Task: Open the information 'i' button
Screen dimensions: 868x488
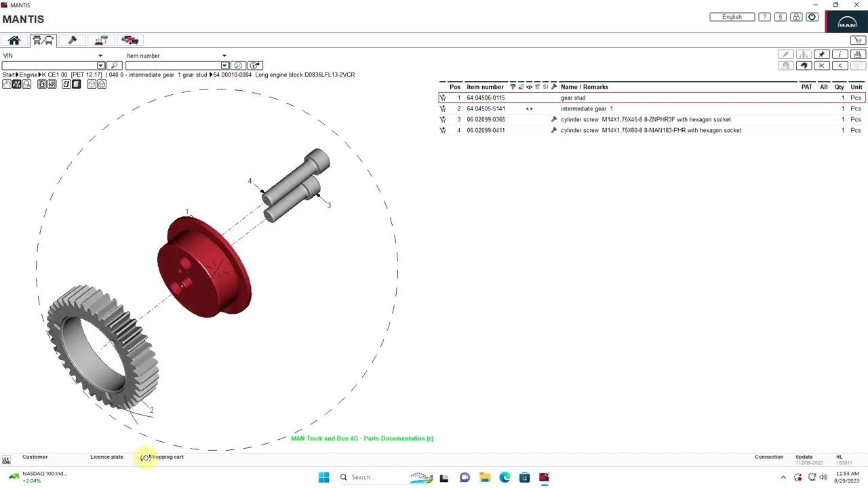Action: [x=840, y=55]
